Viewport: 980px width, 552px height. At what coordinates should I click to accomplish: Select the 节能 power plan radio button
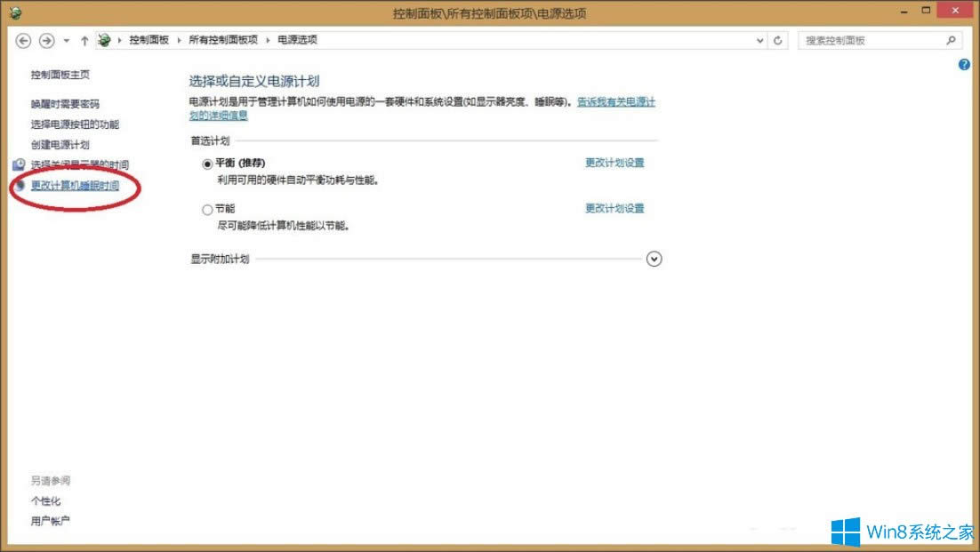[206, 209]
